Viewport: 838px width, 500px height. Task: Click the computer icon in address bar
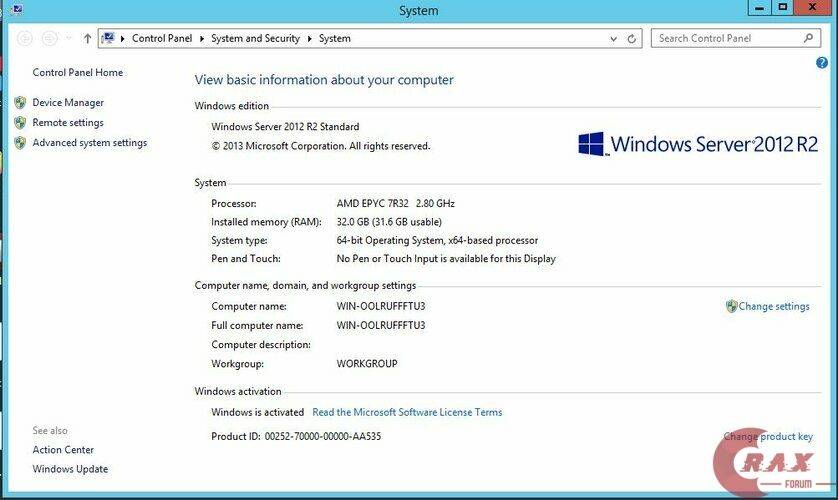click(x=108, y=38)
